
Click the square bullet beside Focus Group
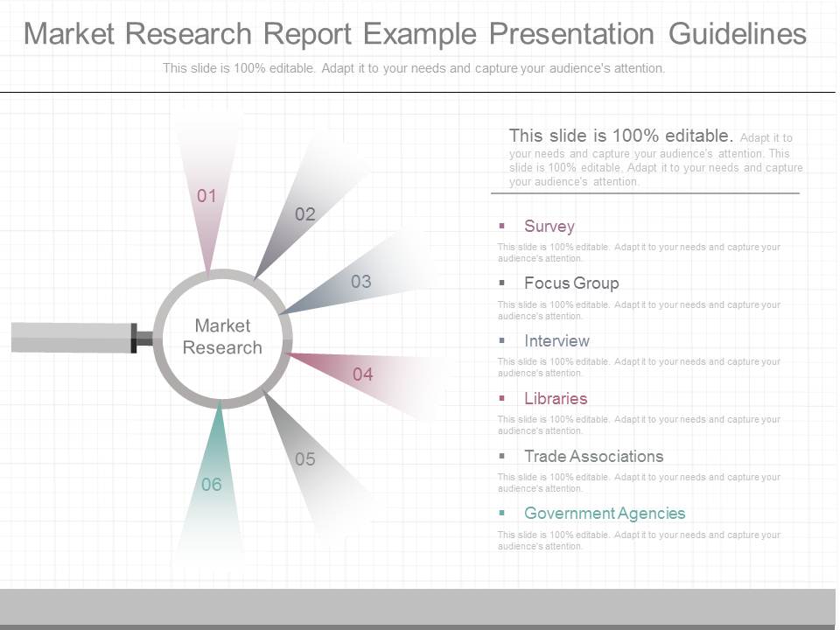click(502, 283)
